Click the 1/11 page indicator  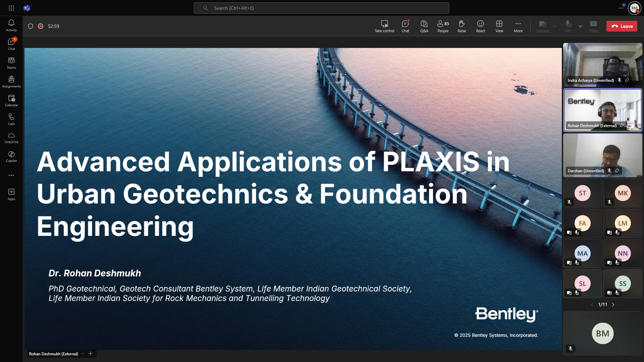[602, 304]
